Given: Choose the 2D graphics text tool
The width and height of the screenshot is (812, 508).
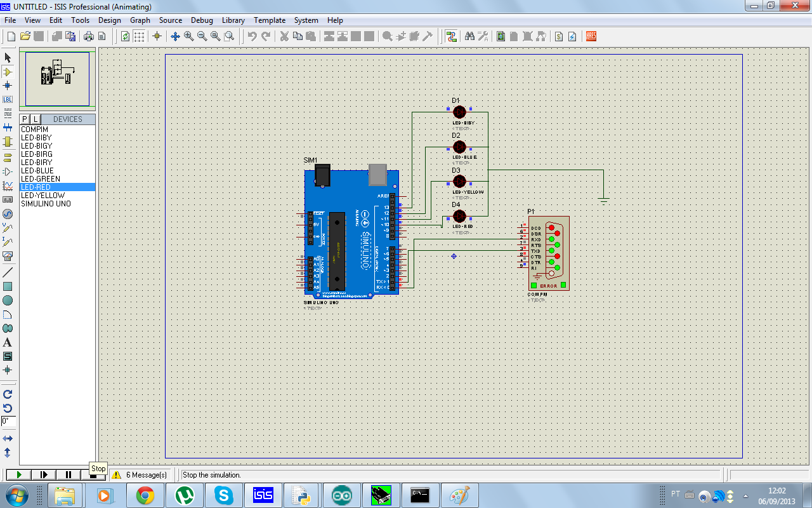Looking at the screenshot, I should tap(8, 342).
